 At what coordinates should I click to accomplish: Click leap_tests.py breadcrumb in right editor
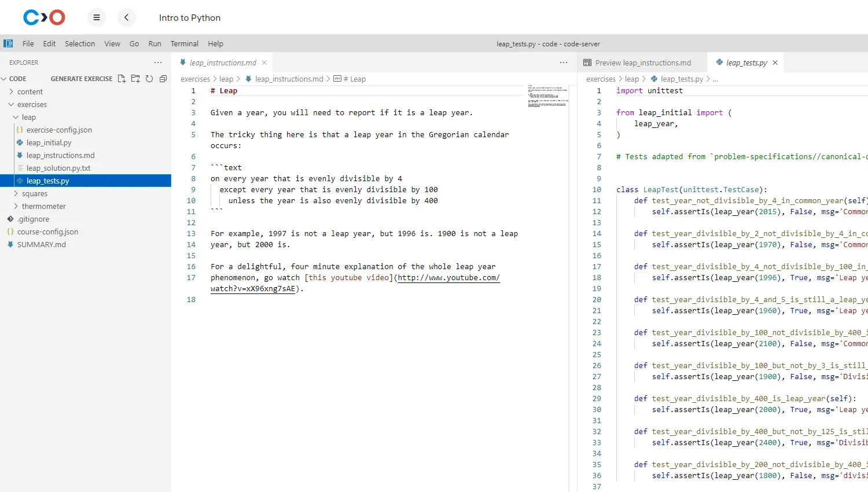click(682, 79)
